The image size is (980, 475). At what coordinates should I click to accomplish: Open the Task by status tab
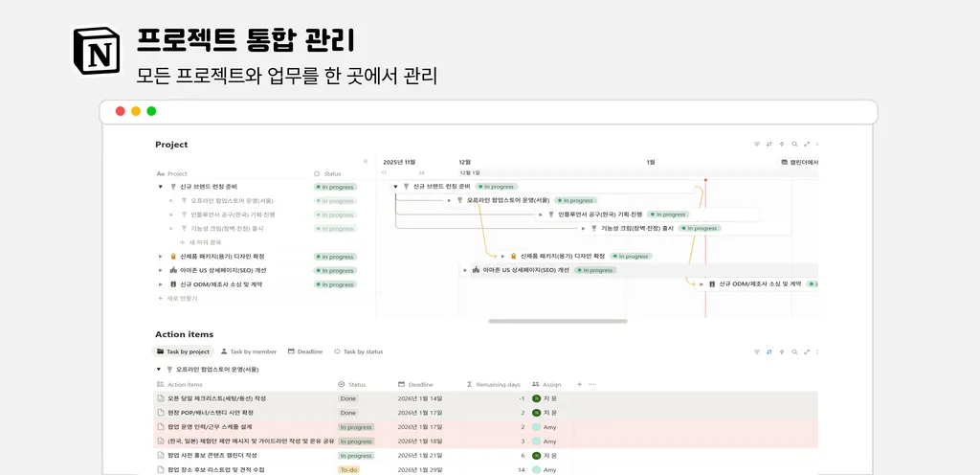pyautogui.click(x=358, y=351)
